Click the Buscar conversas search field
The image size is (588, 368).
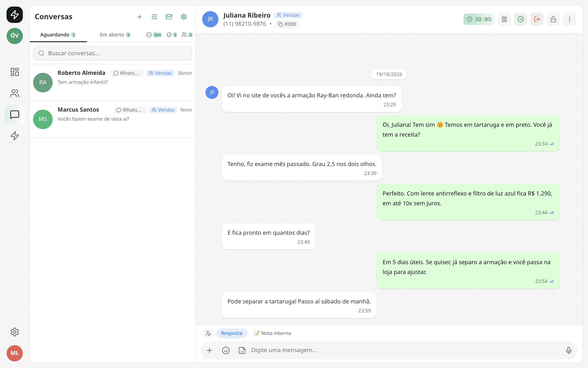(x=112, y=53)
